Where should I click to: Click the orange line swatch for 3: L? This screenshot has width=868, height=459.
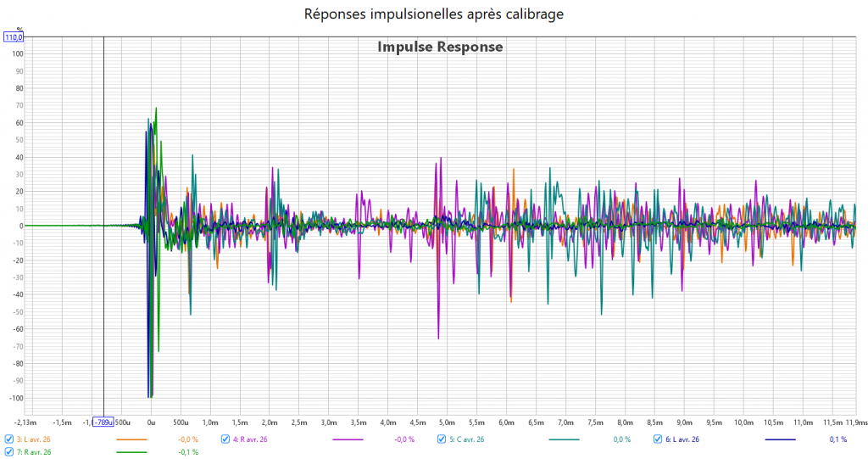[x=131, y=439]
